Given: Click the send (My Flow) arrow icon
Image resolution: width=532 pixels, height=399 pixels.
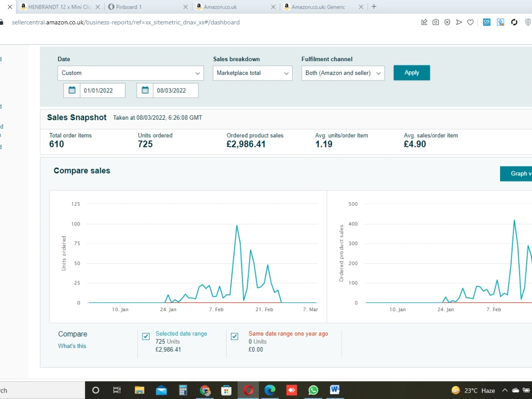Looking at the screenshot, I should point(459,22).
